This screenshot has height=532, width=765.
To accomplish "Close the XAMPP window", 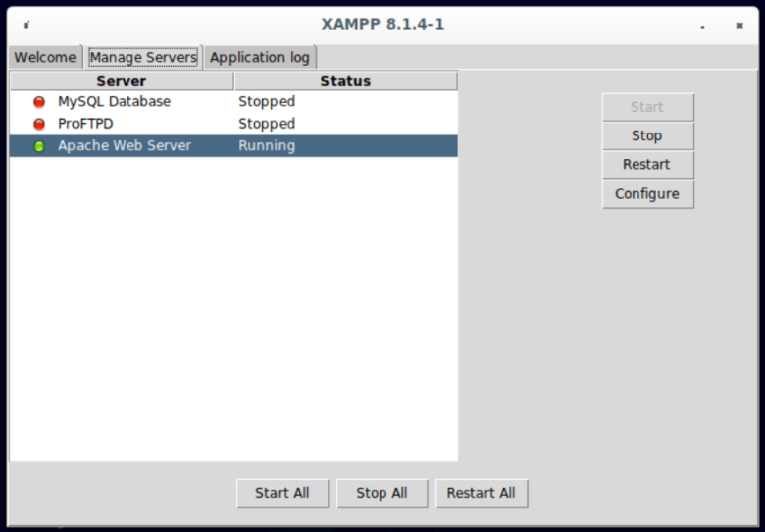I will [740, 25].
